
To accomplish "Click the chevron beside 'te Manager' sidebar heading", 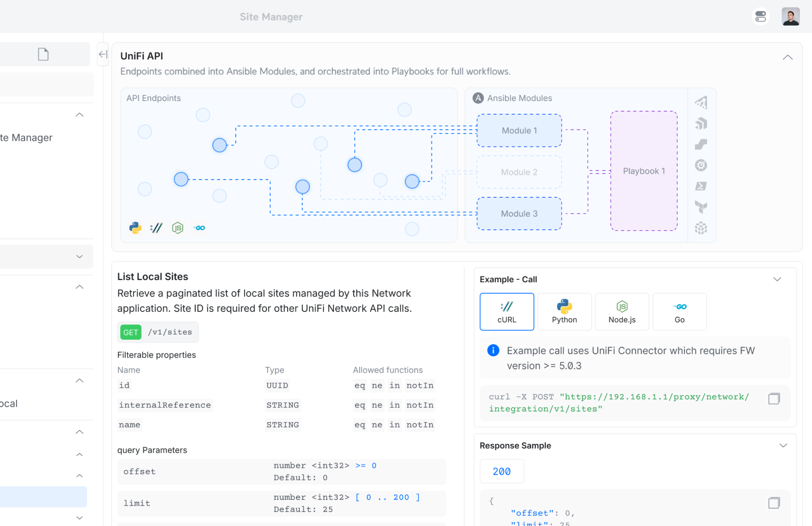I will click(80, 115).
